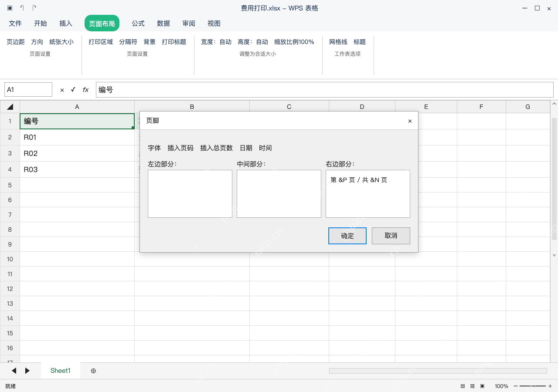The height and width of the screenshot is (392, 558).
Task: Open the 文件 menu
Action: 15,24
